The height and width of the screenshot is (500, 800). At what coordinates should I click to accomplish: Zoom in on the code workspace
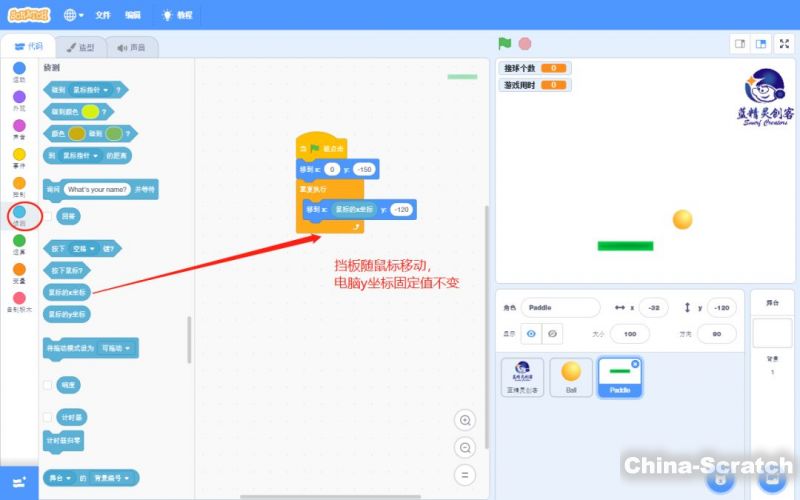pyautogui.click(x=464, y=420)
